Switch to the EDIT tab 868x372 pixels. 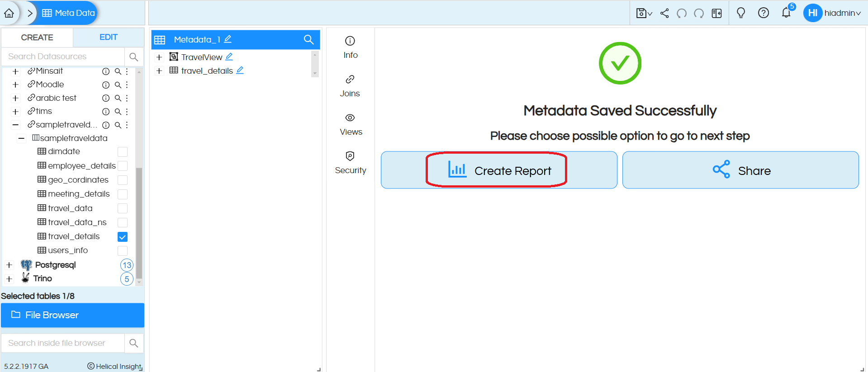[109, 38]
